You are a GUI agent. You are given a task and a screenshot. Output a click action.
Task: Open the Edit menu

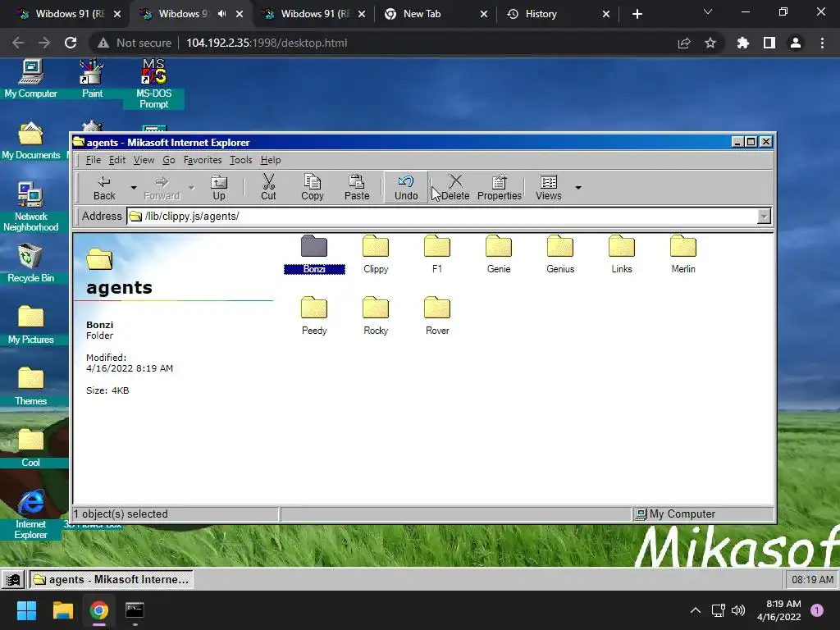(x=117, y=160)
